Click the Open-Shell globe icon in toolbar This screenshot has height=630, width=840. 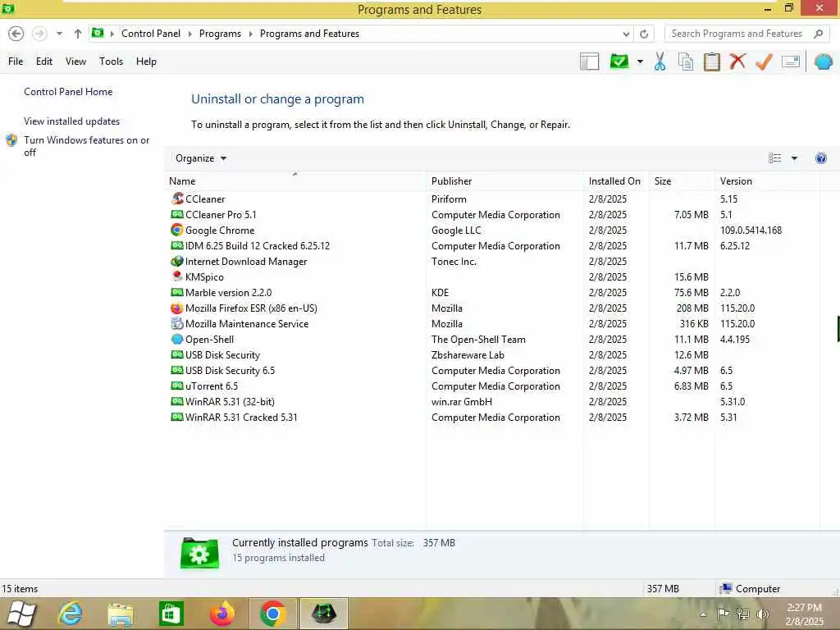[x=824, y=62]
